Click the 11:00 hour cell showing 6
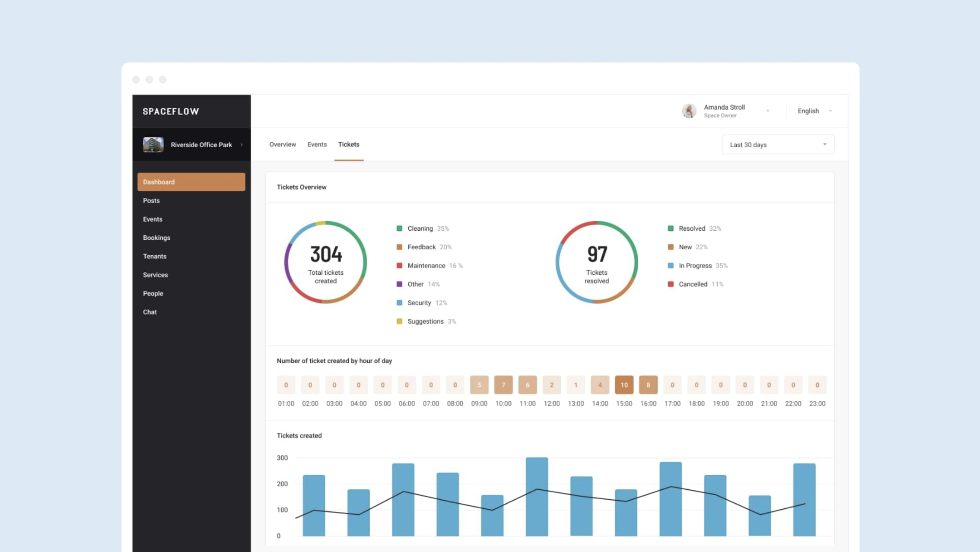The width and height of the screenshot is (980, 552). [x=528, y=385]
